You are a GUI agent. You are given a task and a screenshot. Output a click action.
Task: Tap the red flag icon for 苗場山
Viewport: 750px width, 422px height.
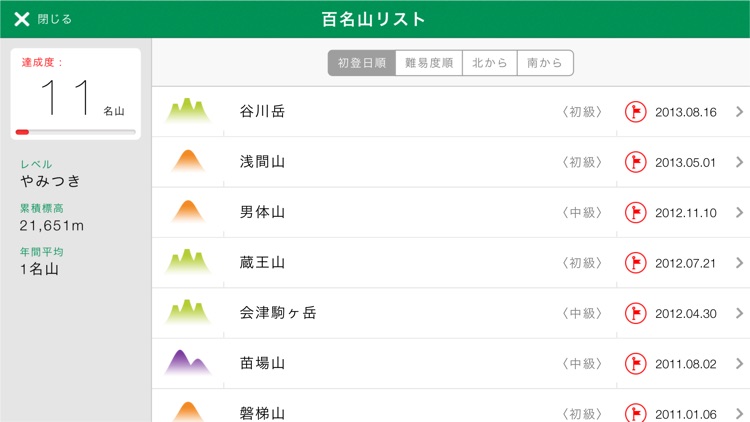click(636, 364)
